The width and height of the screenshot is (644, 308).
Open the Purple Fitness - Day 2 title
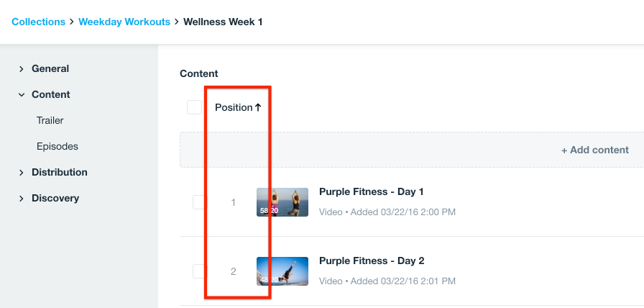(371, 261)
